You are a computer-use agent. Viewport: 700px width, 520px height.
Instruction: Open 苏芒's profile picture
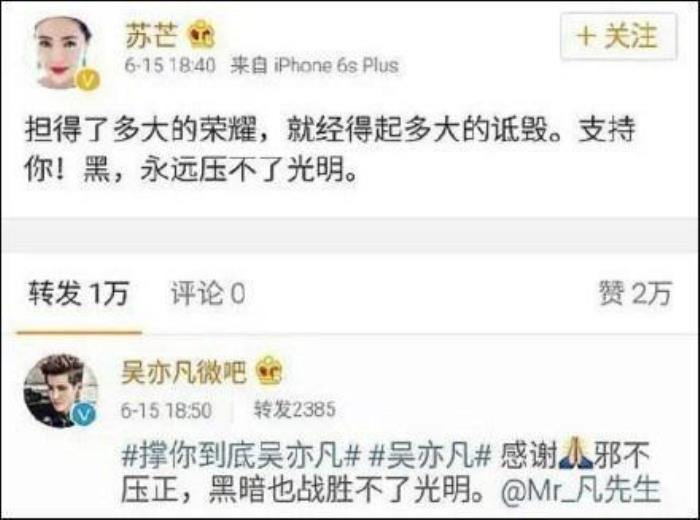(64, 53)
